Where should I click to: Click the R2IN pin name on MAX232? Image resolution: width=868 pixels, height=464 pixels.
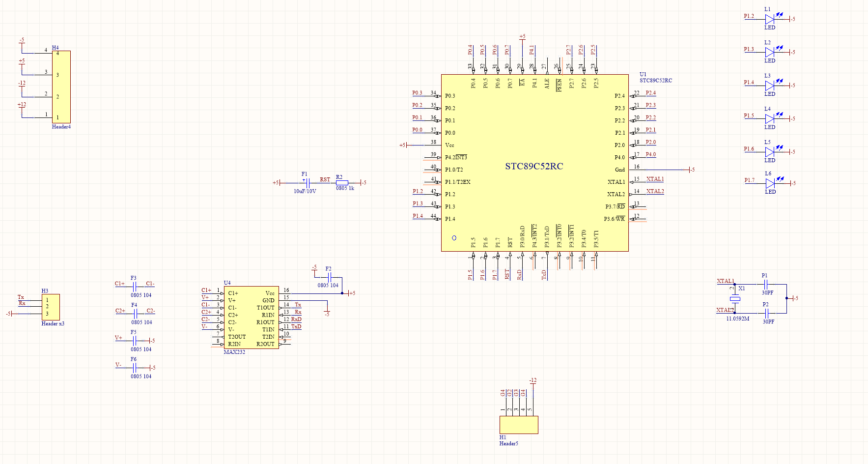[x=234, y=345]
